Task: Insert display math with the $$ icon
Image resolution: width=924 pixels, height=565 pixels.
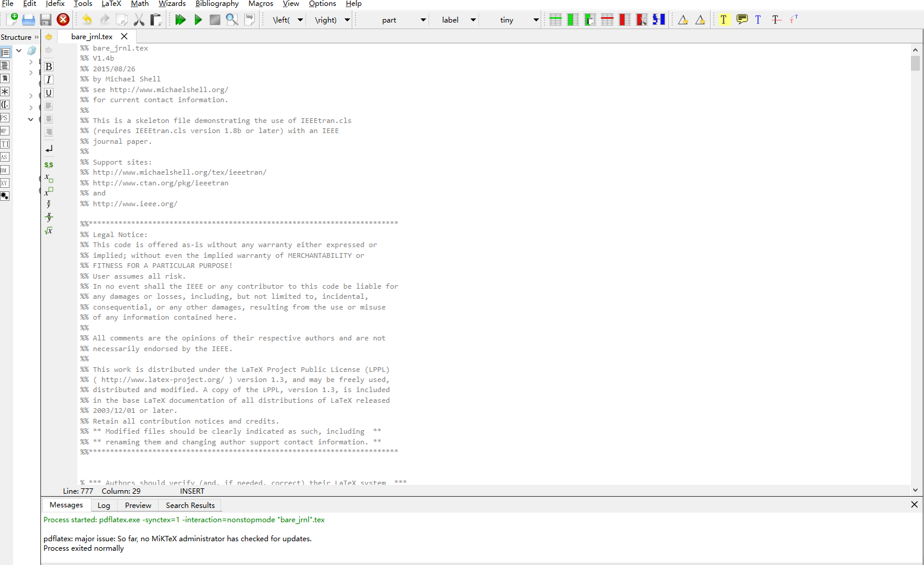Action: [x=49, y=165]
